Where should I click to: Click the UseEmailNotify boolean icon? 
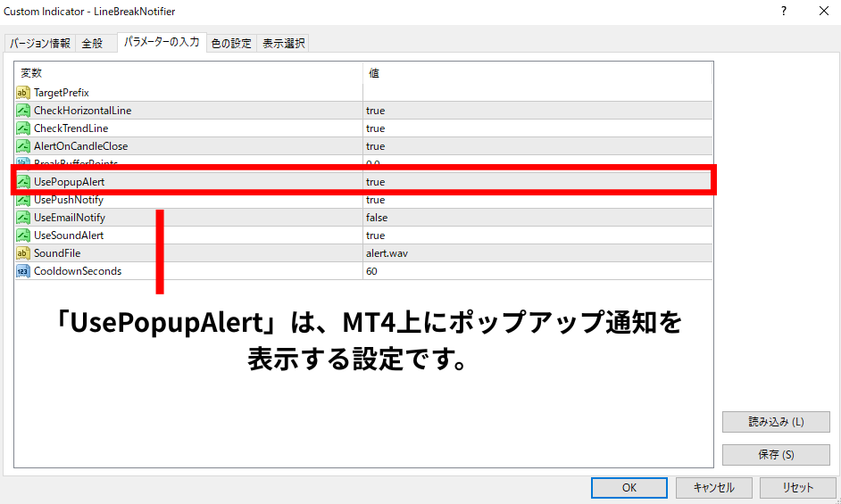coord(23,218)
